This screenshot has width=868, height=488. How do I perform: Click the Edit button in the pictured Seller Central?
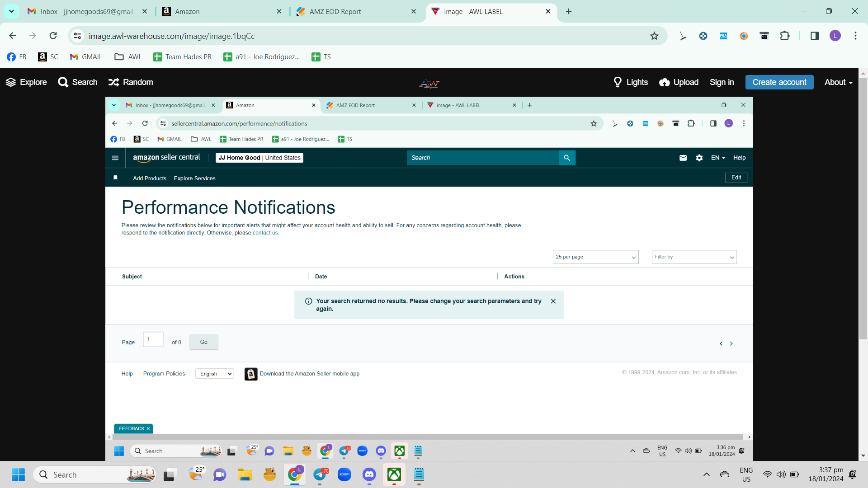pyautogui.click(x=736, y=178)
